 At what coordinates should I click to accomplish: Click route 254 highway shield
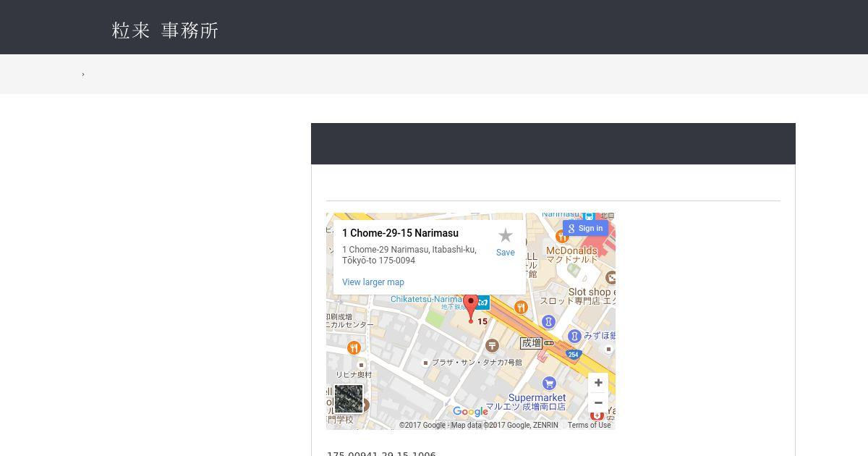tap(574, 354)
